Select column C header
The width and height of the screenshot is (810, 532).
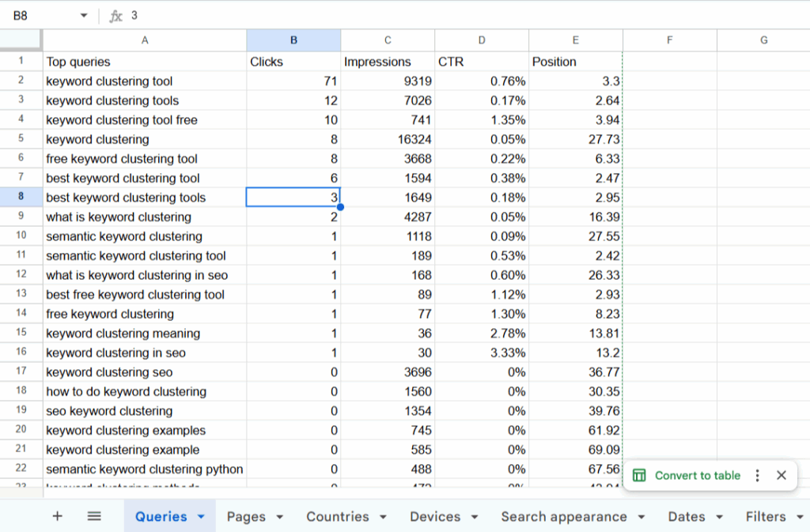point(388,40)
